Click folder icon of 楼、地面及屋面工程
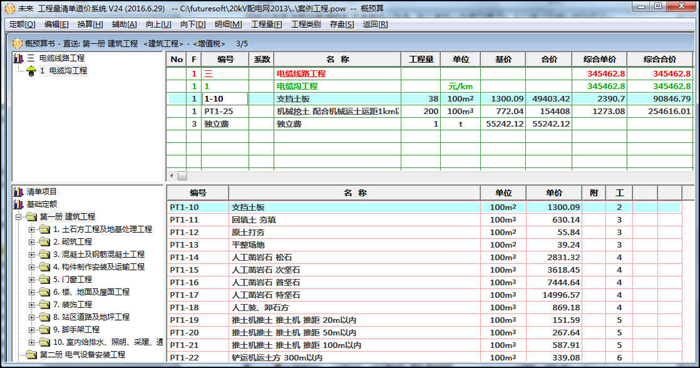The width and height of the screenshot is (700, 368). point(44,292)
